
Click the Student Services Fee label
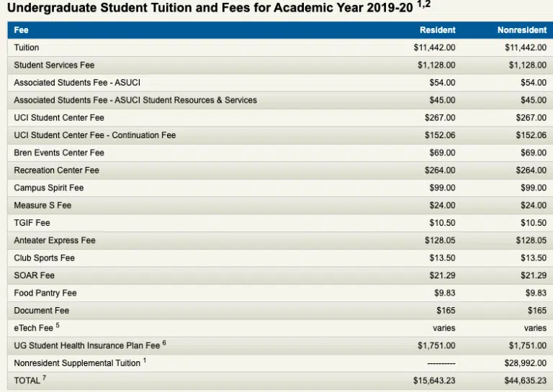tap(54, 65)
